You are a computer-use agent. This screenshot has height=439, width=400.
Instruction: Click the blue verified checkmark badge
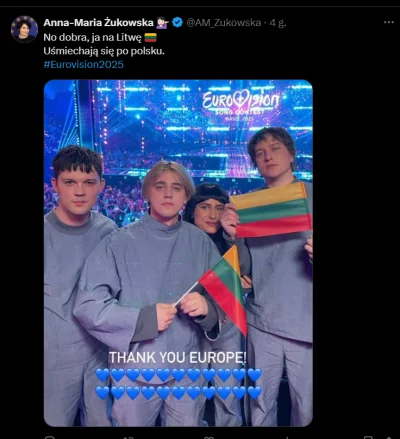177,22
